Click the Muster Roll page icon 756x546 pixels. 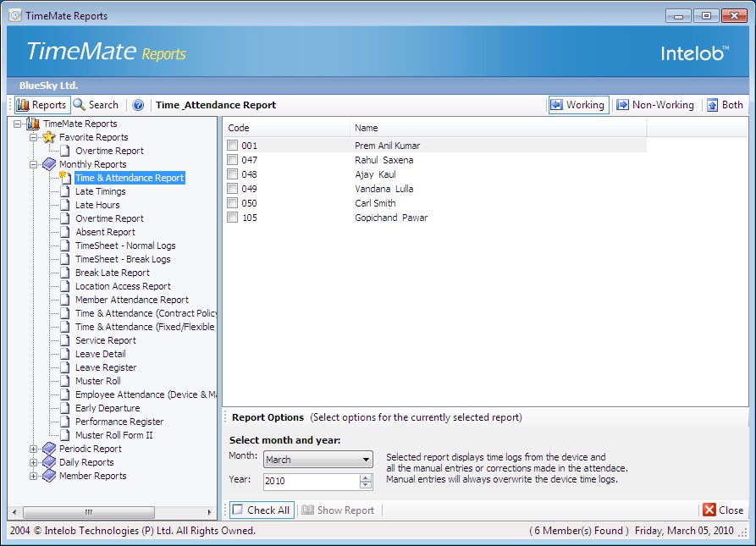[64, 381]
